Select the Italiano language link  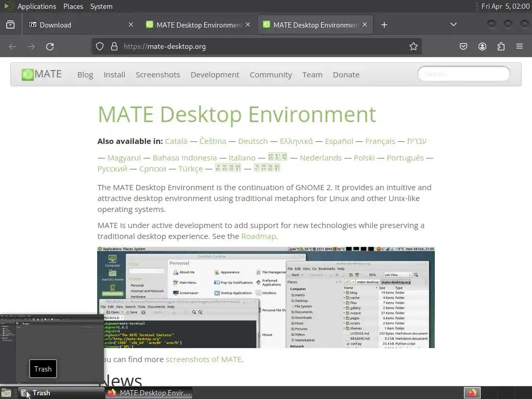242,158
